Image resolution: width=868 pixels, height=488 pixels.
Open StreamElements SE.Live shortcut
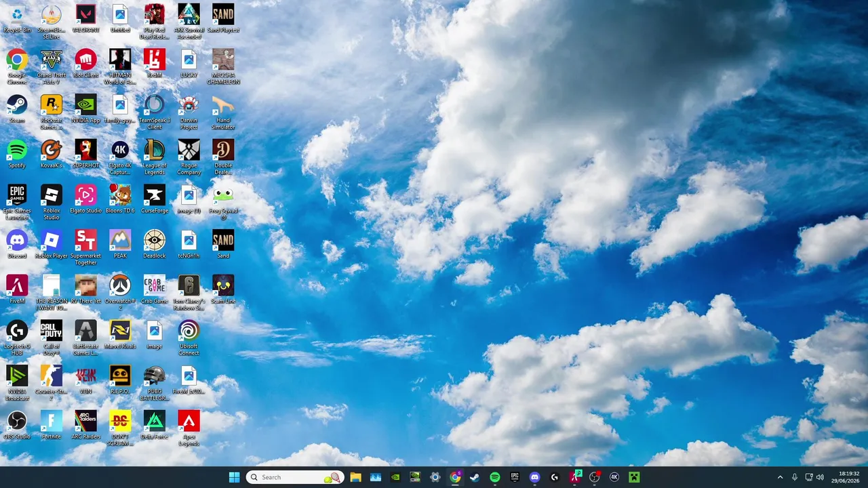pos(52,22)
